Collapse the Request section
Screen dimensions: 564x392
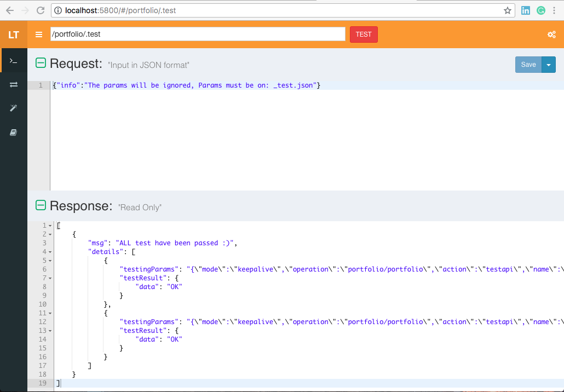41,63
